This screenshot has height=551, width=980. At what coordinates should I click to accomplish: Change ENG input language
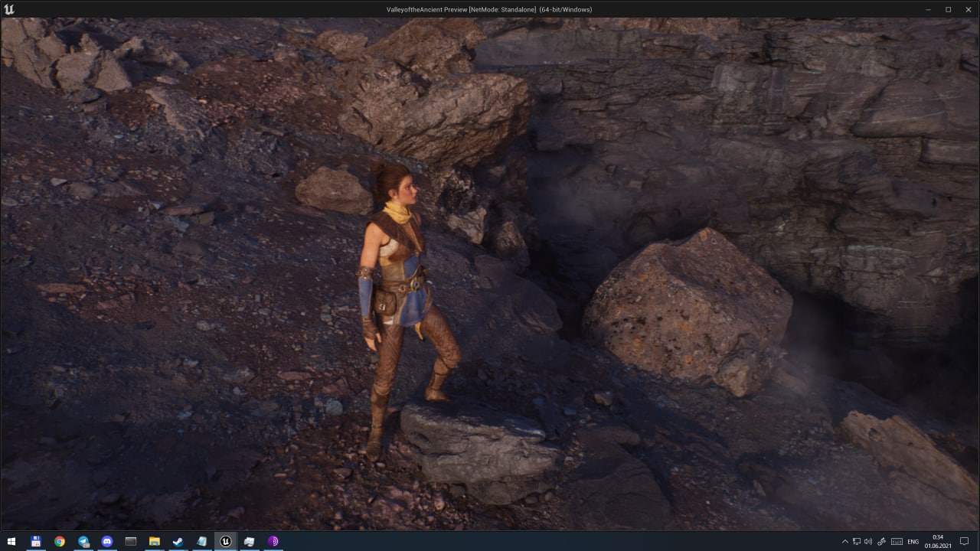(x=913, y=541)
